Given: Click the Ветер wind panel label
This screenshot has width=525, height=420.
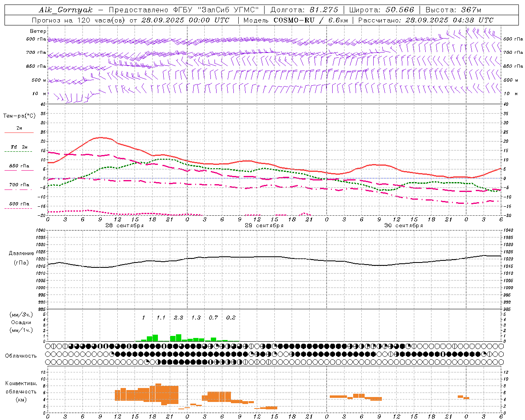Looking at the screenshot, I should click(x=38, y=31).
